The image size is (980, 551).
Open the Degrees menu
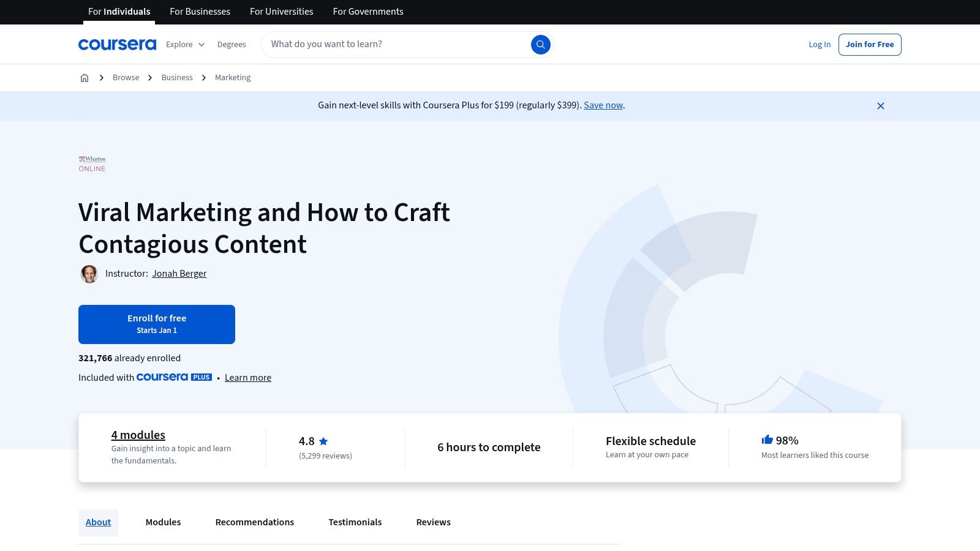click(x=232, y=44)
